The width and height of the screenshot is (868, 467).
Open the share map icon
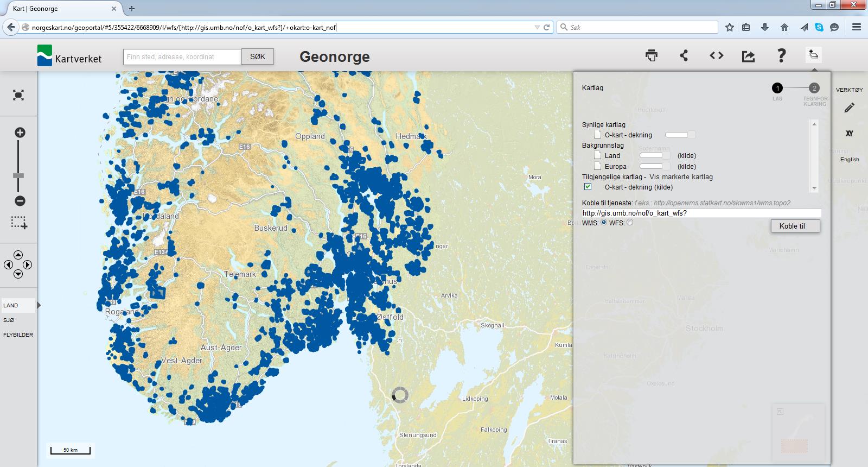coord(684,55)
